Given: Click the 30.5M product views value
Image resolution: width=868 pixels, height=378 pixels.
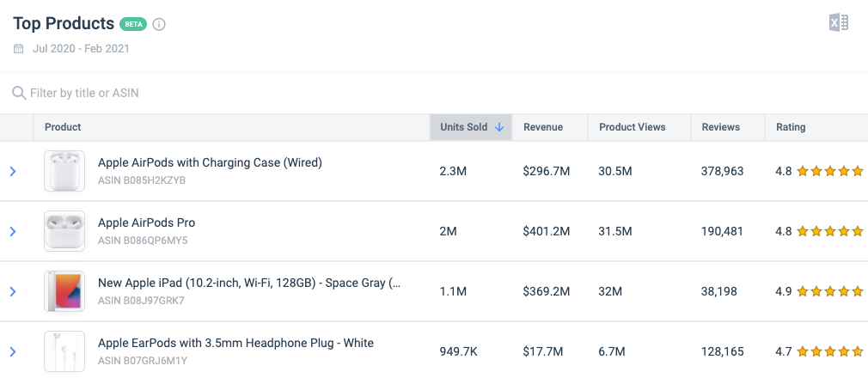Looking at the screenshot, I should click(615, 172).
